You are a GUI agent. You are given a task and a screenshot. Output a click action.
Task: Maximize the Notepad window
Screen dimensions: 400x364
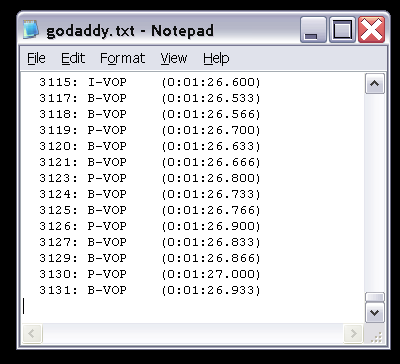tap(342, 30)
